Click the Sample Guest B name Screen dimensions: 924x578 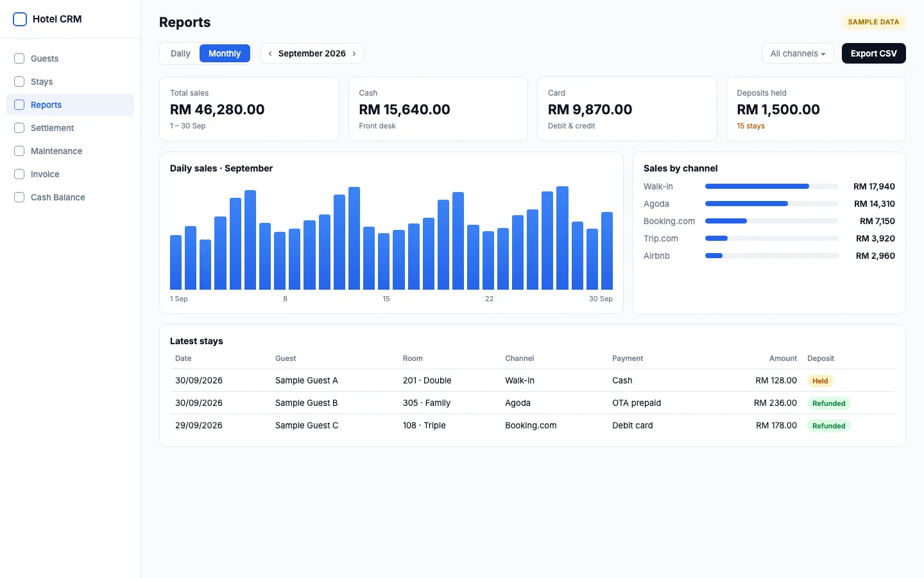[307, 403]
